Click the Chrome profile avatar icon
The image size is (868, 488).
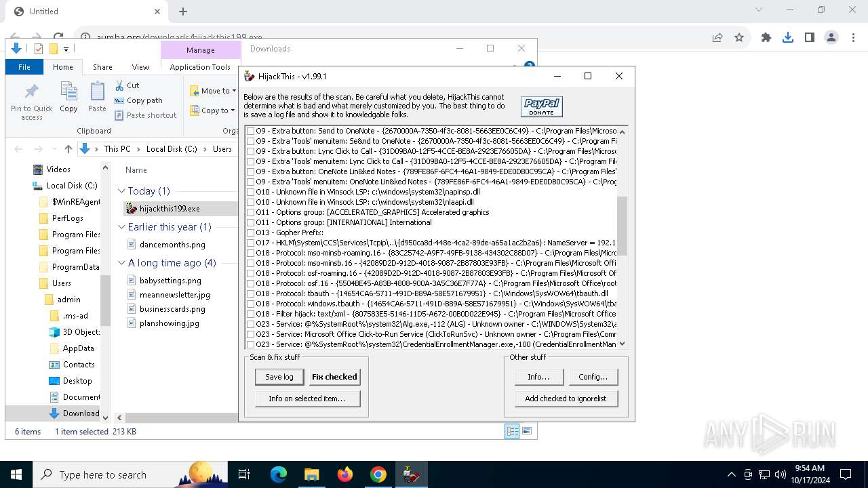[831, 38]
